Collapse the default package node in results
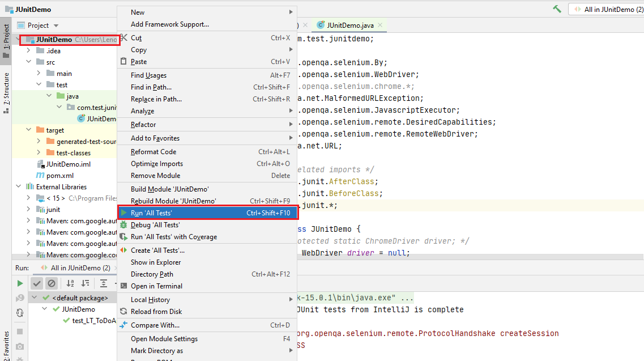Viewport: 644px width, 361px height. [35, 297]
